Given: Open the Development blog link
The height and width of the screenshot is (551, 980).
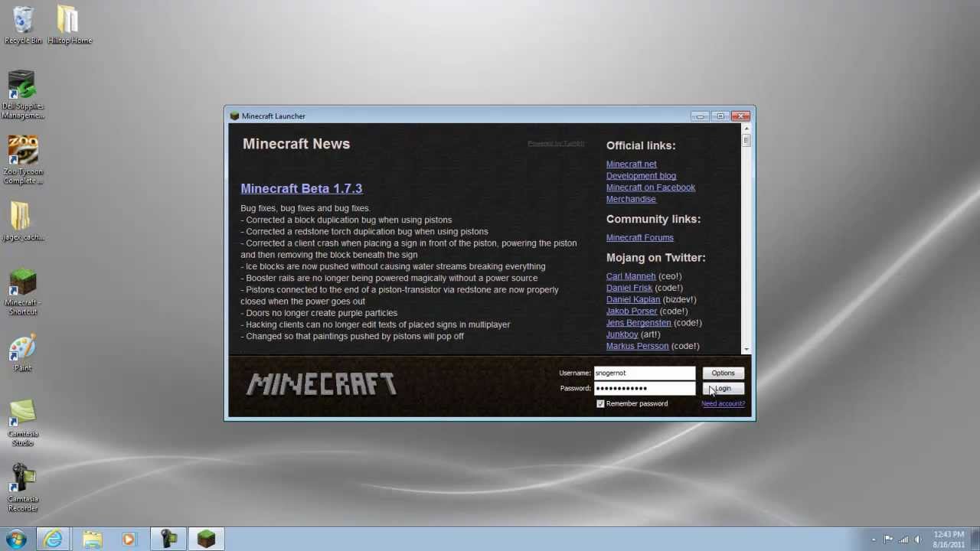Looking at the screenshot, I should point(641,175).
